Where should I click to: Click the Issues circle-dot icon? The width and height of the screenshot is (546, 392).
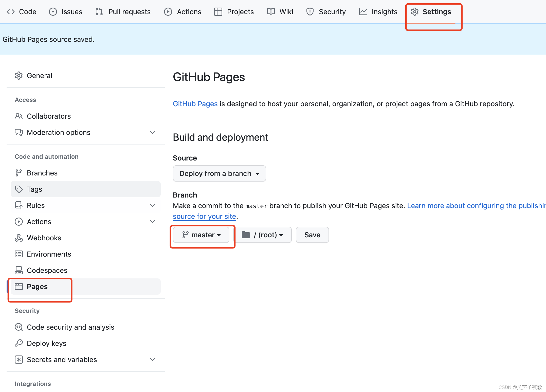pyautogui.click(x=53, y=12)
